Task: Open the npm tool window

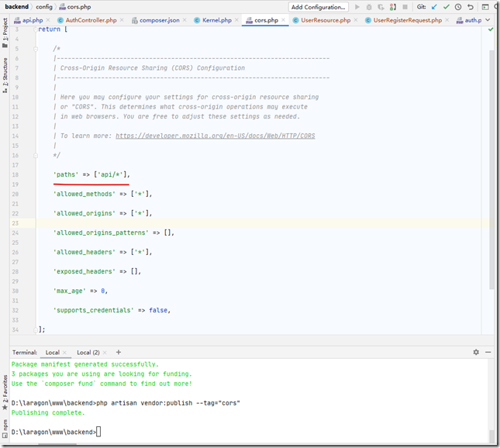Action: tap(5, 429)
